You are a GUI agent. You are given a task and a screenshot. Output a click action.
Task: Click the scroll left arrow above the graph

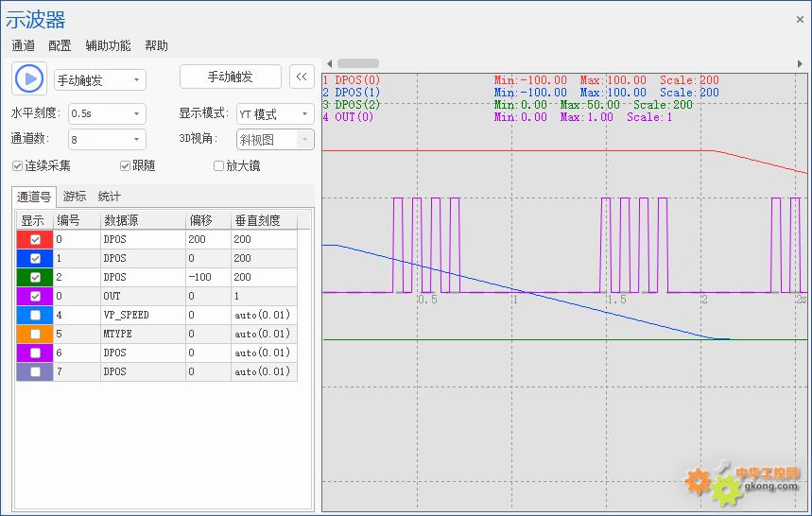point(329,63)
